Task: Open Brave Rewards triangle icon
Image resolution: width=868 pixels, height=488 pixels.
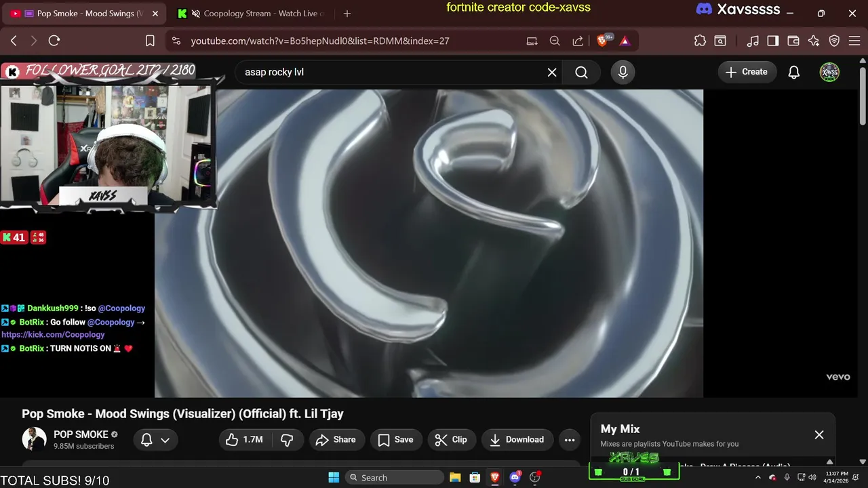Action: pos(625,41)
